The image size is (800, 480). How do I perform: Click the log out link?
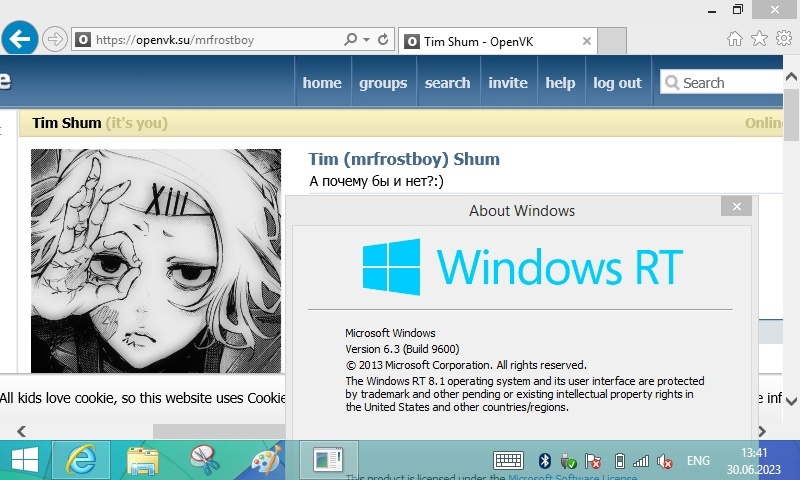[617, 82]
